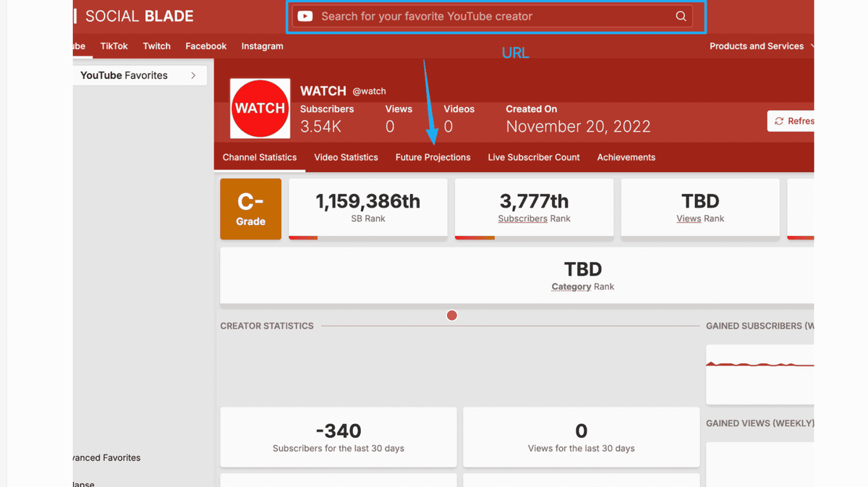Click the Gained Subscribers weekly chart

pos(760,374)
